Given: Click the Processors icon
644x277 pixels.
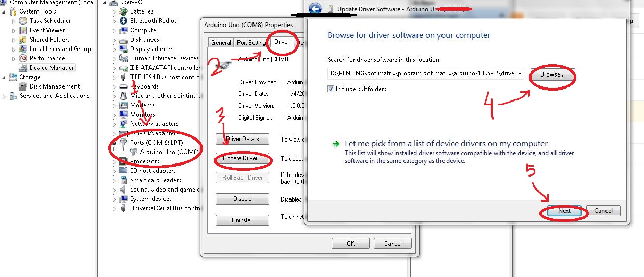Looking at the screenshot, I should pyautogui.click(x=123, y=161).
